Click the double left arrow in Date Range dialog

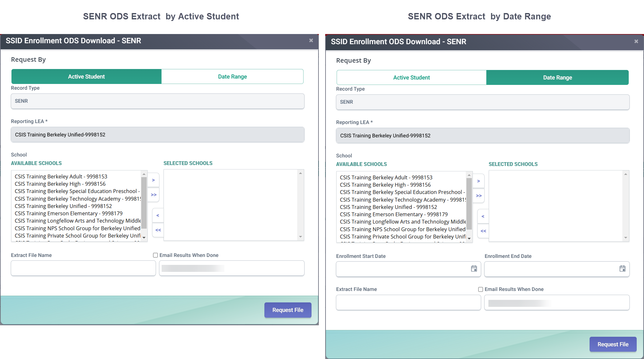point(483,231)
